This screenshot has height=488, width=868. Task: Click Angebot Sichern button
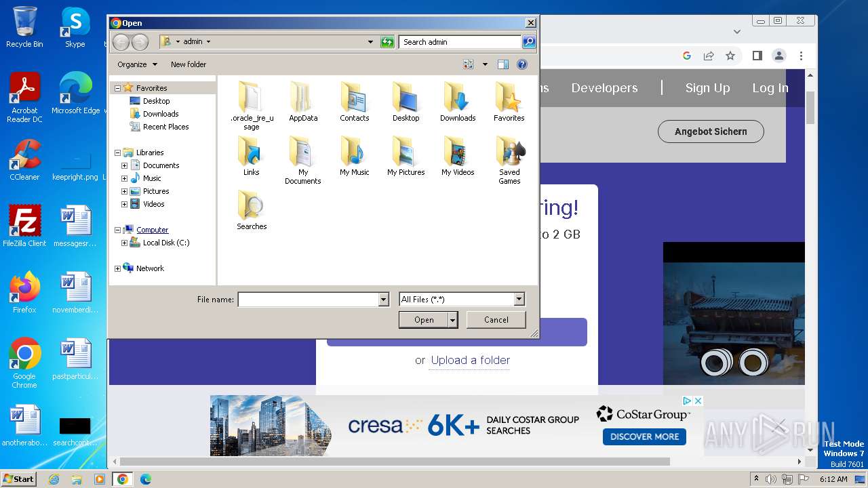coord(711,131)
